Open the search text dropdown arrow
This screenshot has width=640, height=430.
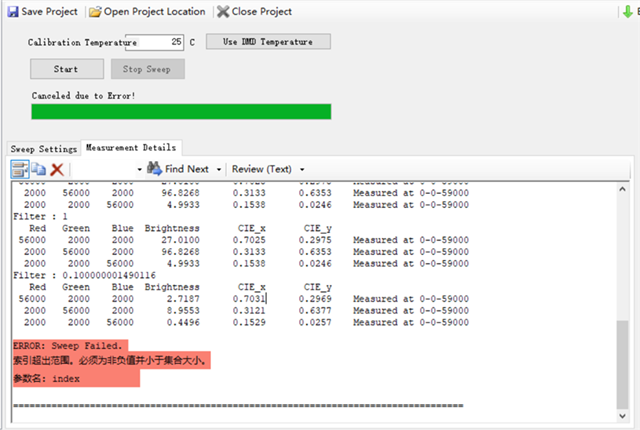(x=139, y=169)
